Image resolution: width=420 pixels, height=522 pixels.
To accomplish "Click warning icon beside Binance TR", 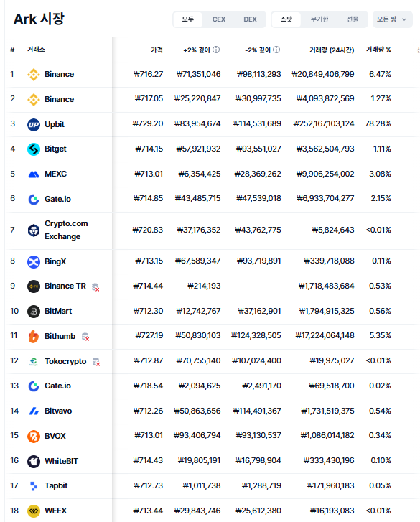I will 95,286.
